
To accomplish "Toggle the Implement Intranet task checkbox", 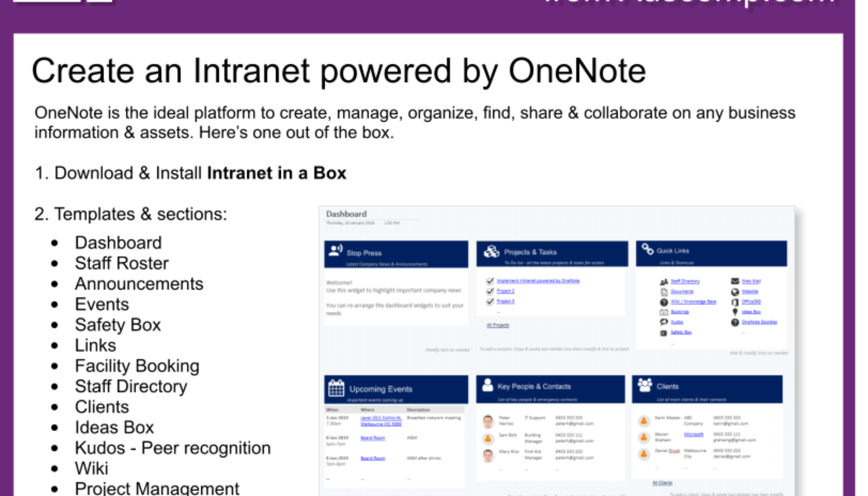I will coord(490,281).
